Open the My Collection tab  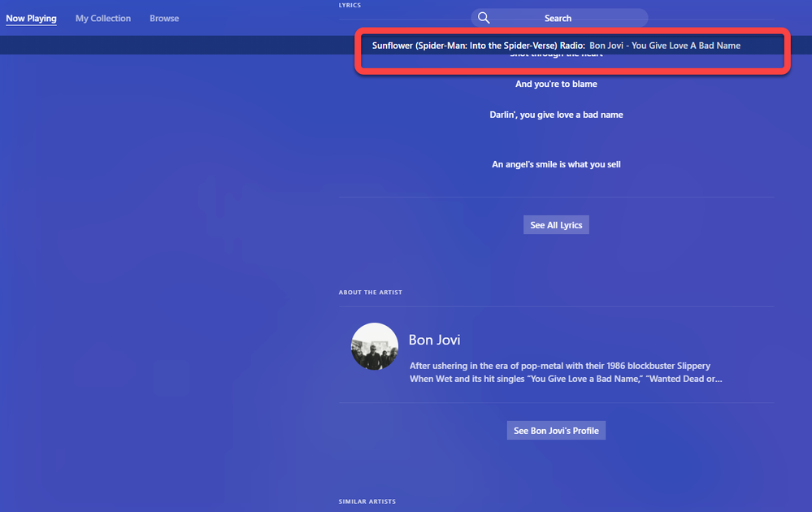(103, 18)
